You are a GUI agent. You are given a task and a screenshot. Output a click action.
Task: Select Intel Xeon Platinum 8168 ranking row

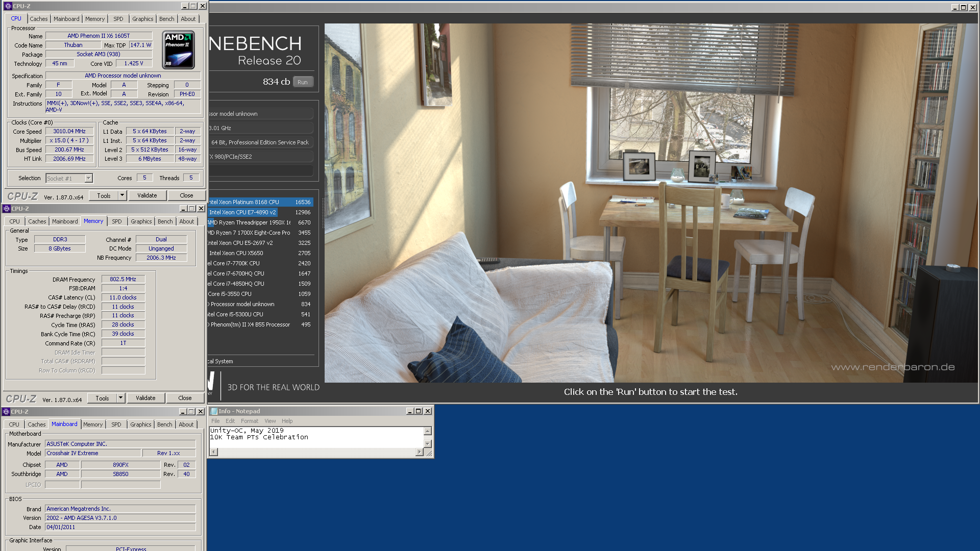pos(260,202)
